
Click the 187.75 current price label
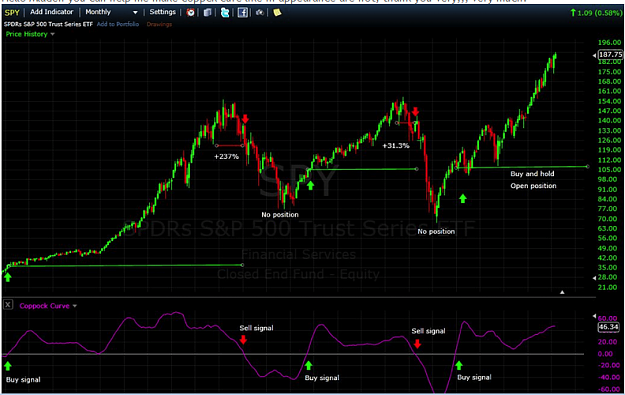[610, 55]
